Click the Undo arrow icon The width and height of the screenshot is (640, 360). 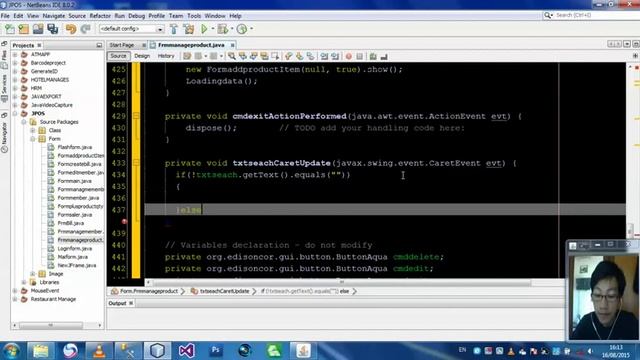click(71, 29)
